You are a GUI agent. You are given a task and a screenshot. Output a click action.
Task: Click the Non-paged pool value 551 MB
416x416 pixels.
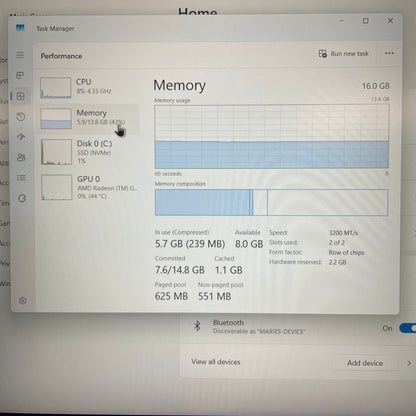pos(215,296)
